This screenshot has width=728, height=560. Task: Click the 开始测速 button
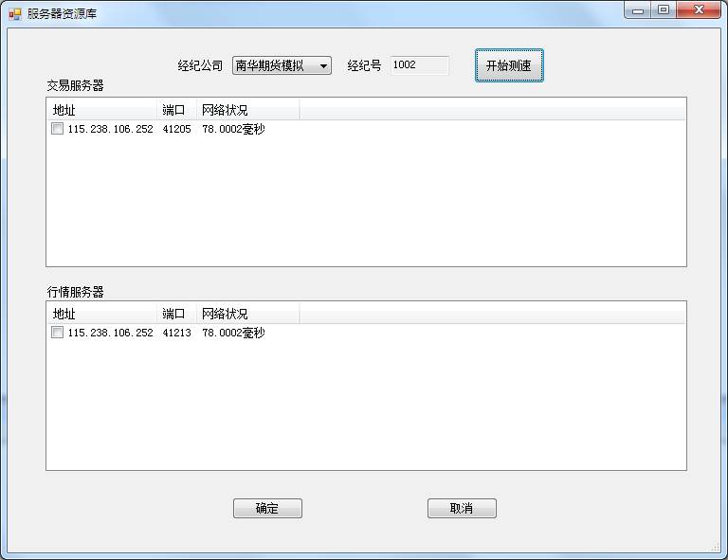click(509, 65)
